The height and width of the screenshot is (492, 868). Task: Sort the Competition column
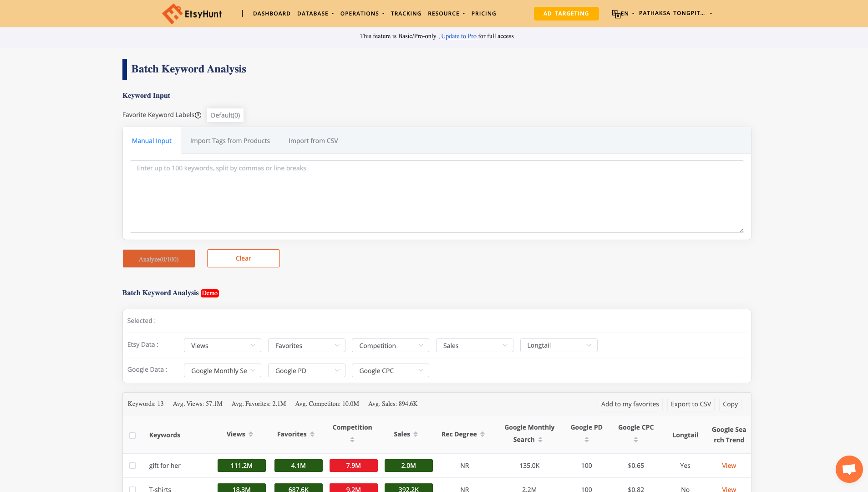pyautogui.click(x=352, y=439)
